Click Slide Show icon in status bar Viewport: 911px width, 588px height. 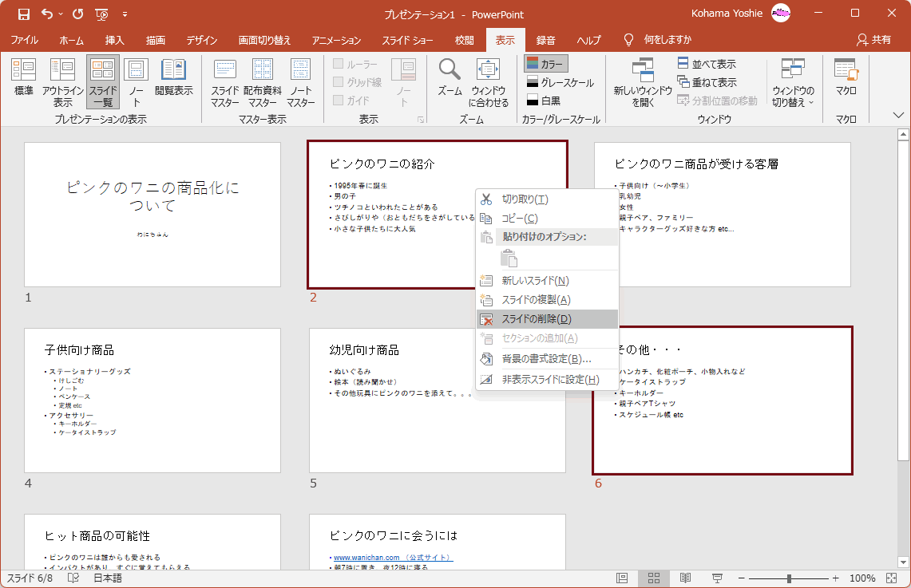(x=718, y=578)
